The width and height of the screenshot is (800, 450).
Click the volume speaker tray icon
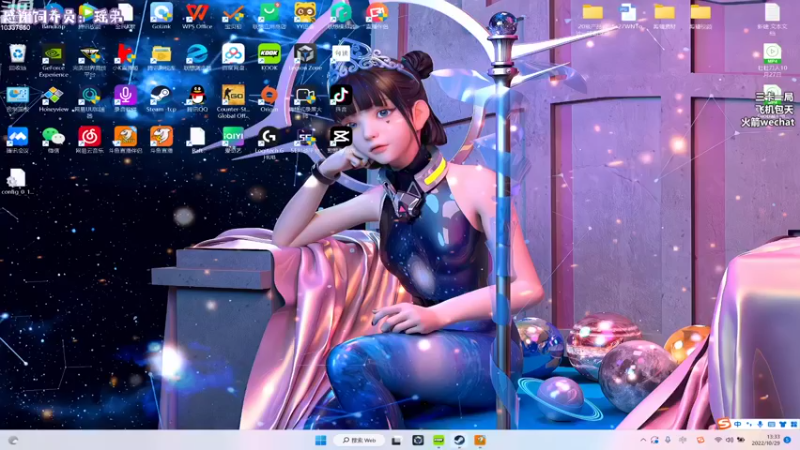tap(729, 440)
